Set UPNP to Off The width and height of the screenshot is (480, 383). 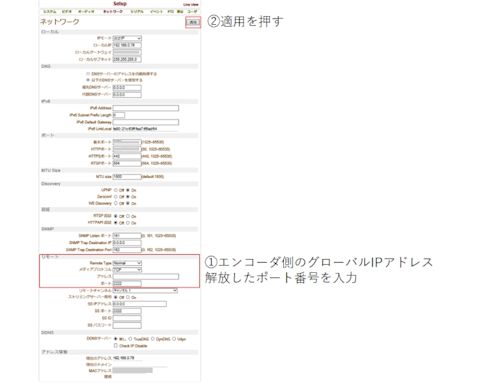[116, 190]
